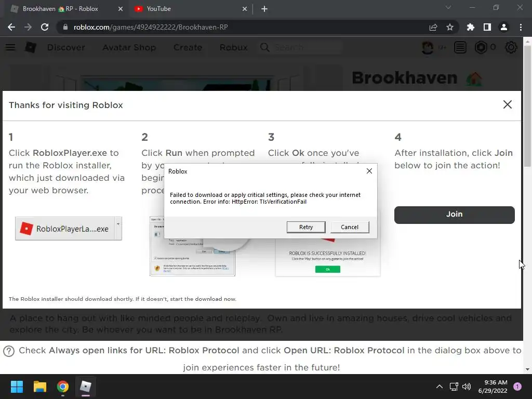The width and height of the screenshot is (532, 399).
Task: Click the page scrollbar thumb
Action: pos(527,106)
